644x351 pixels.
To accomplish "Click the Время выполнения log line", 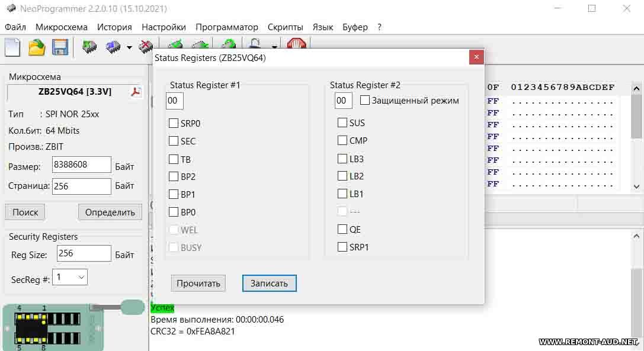I will tap(217, 320).
